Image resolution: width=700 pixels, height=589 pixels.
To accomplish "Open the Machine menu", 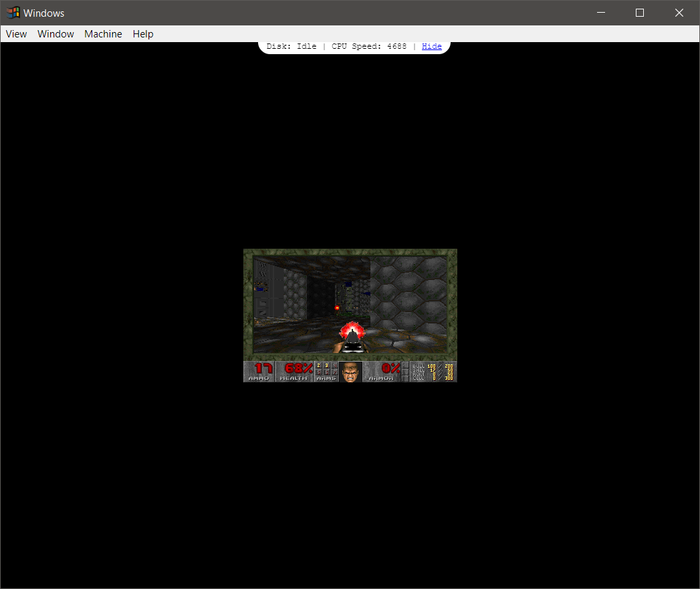I will coord(103,34).
